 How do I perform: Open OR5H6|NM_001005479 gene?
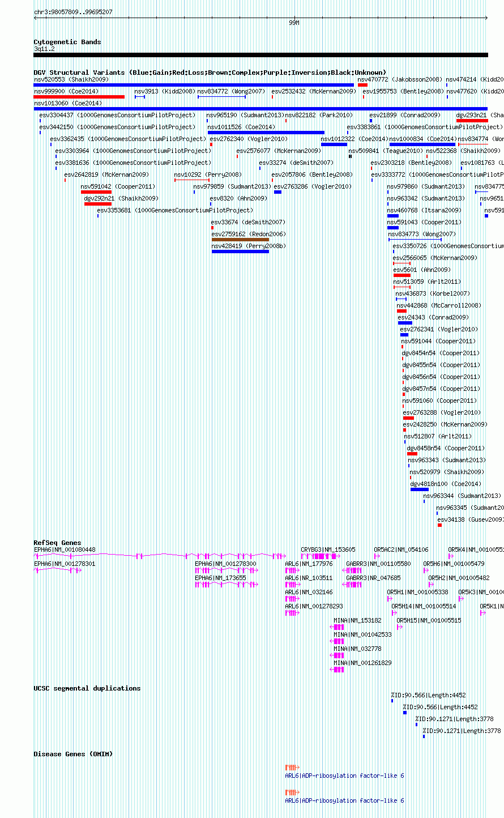[x=454, y=564]
